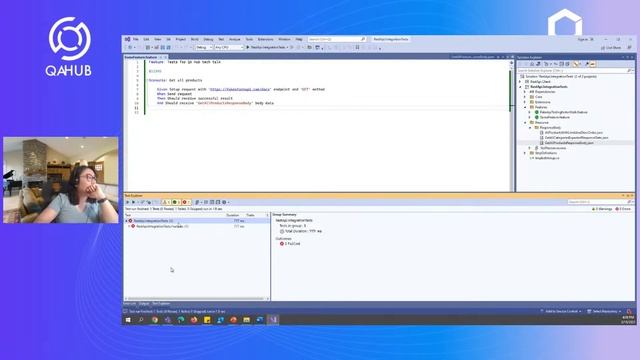640x360 pixels.
Task: Collapse the top test group row
Action: click(127, 221)
